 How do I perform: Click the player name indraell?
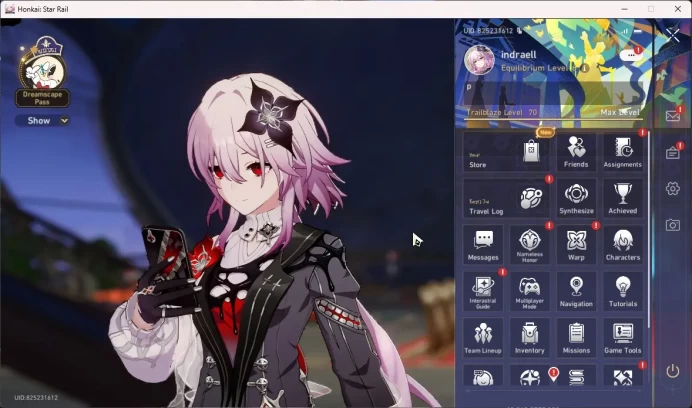point(519,55)
